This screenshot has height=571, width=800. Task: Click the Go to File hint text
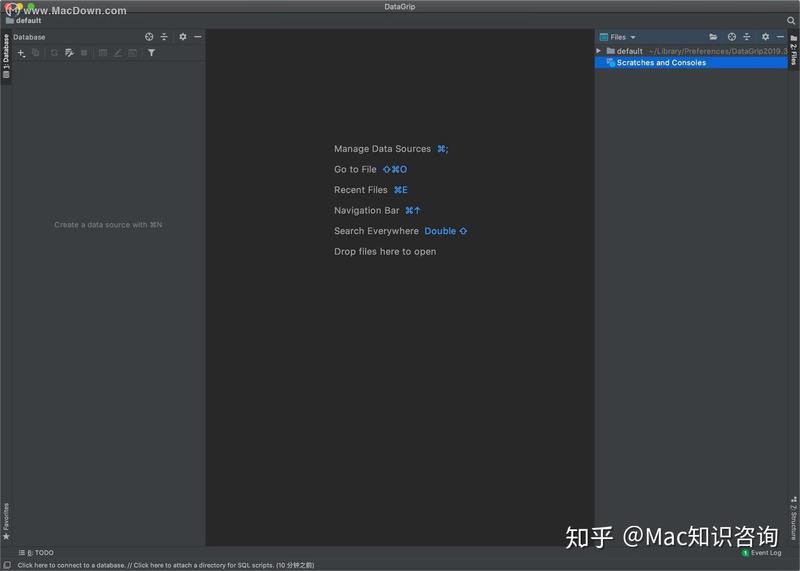pyautogui.click(x=355, y=169)
